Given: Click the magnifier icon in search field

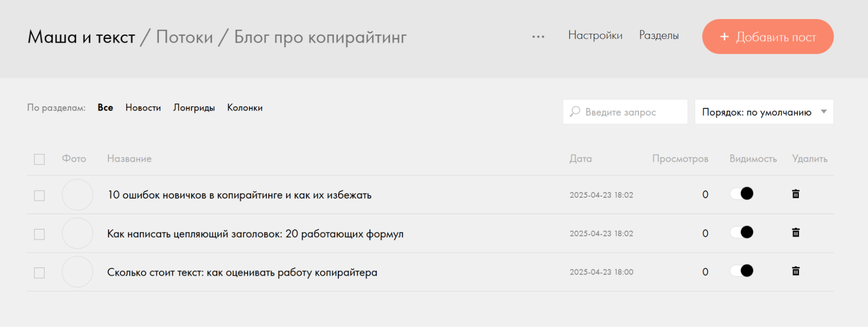Looking at the screenshot, I should [x=575, y=111].
